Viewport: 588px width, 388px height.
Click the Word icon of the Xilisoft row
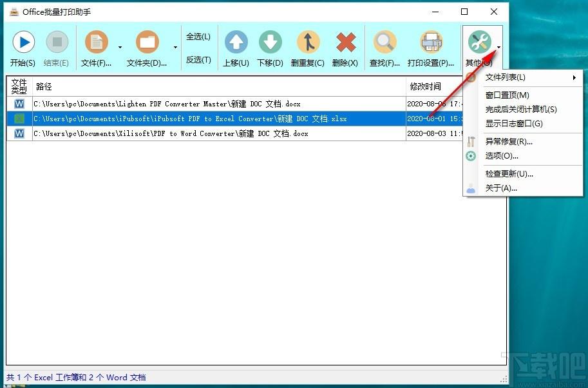[x=19, y=133]
